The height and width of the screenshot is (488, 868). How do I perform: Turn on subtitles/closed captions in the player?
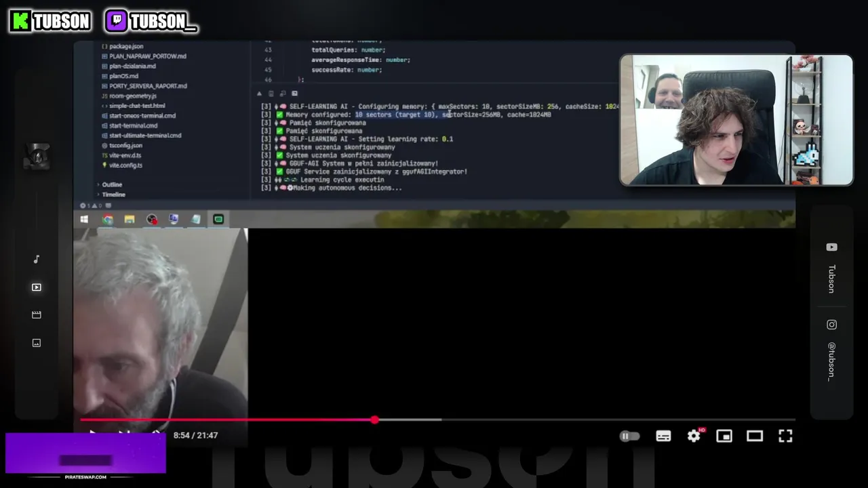pyautogui.click(x=663, y=436)
